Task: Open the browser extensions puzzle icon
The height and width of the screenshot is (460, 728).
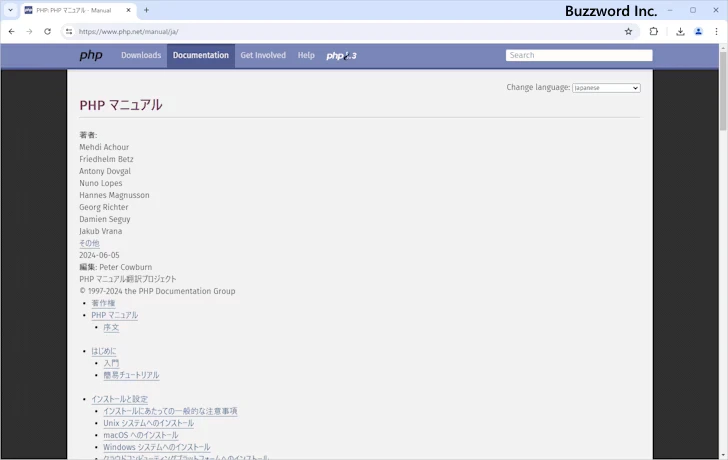Action: coord(654,32)
